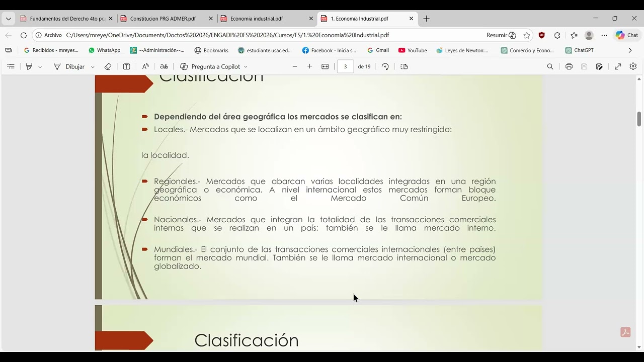Expand Dibujar pen options dropdown
The image size is (644, 362).
(x=93, y=66)
